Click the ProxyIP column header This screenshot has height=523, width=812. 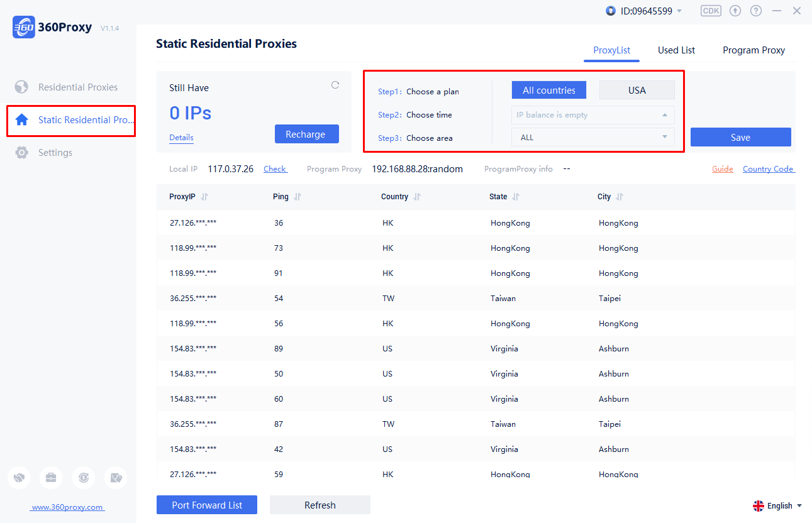pos(182,197)
